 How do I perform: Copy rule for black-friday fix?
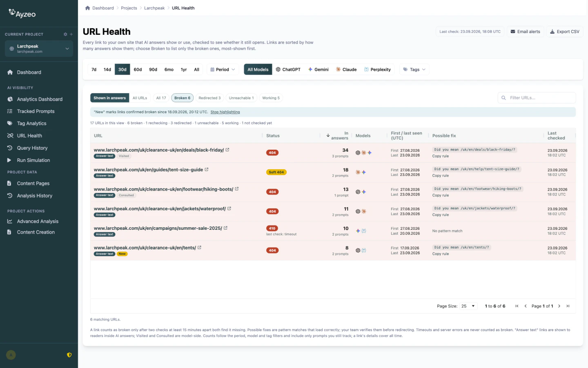(x=440, y=156)
